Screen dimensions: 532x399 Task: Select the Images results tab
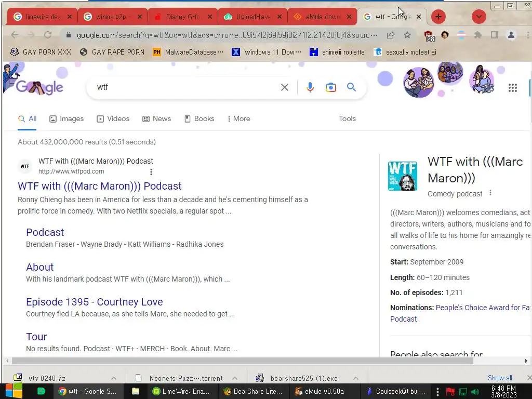point(66,119)
